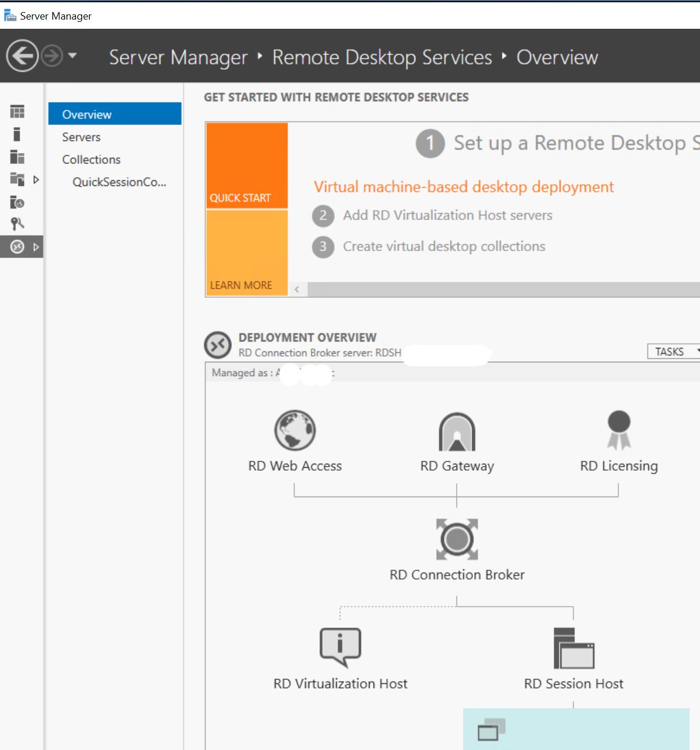Switch to the Servers page
700x750 pixels.
coord(81,137)
